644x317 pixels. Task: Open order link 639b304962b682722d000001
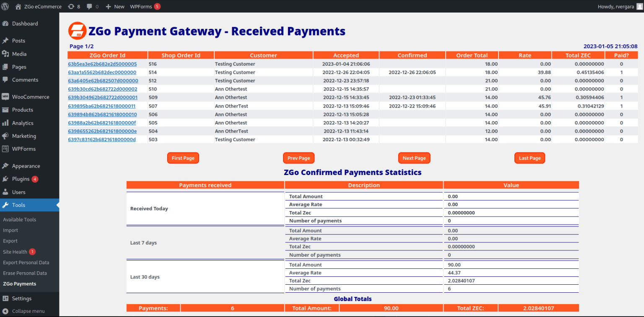click(x=103, y=98)
